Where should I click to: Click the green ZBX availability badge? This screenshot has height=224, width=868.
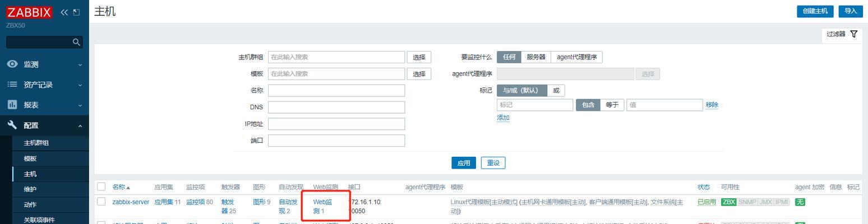tap(728, 202)
